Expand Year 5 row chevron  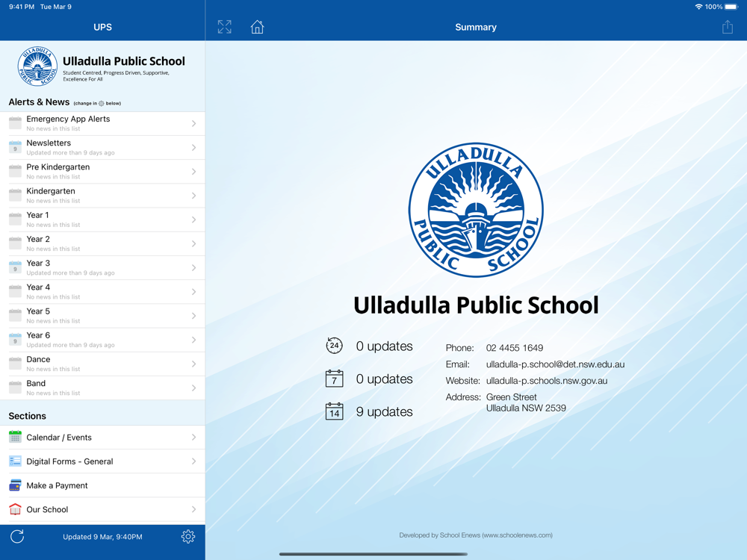click(x=194, y=316)
